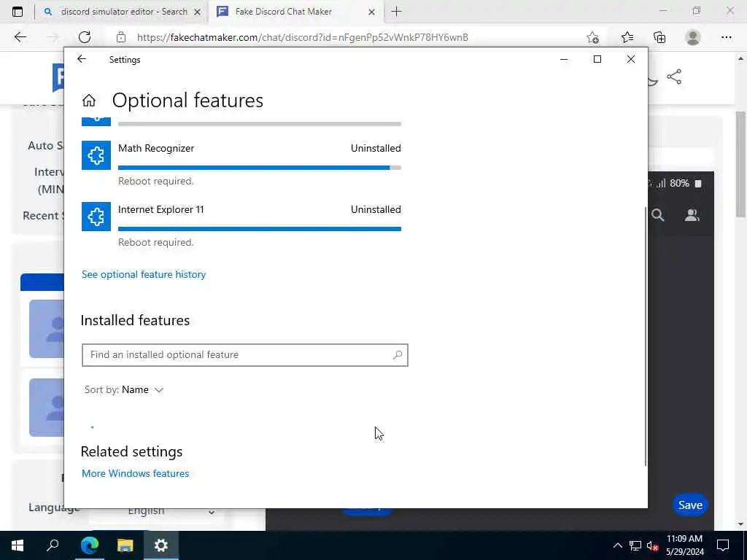Open More Windows features link
Image resolution: width=747 pixels, height=560 pixels.
click(135, 473)
